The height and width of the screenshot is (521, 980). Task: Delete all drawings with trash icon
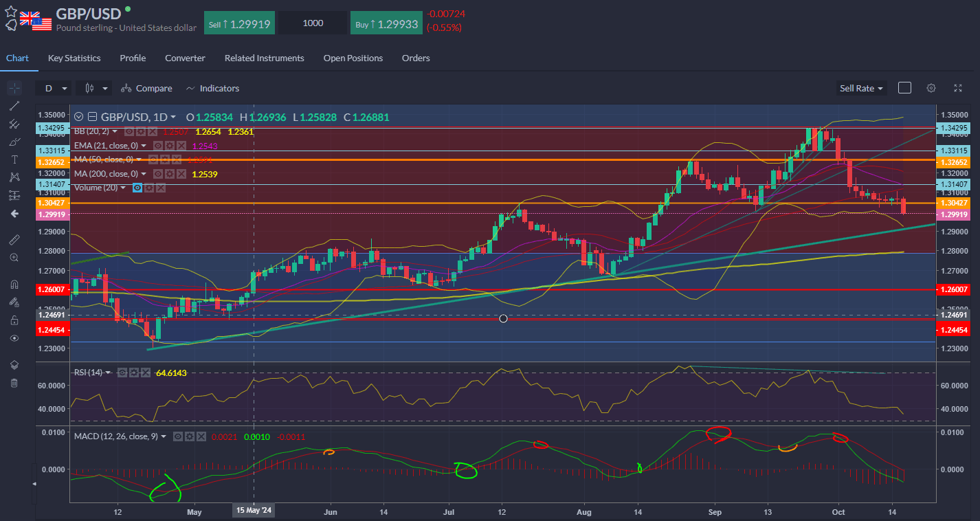[x=14, y=383]
